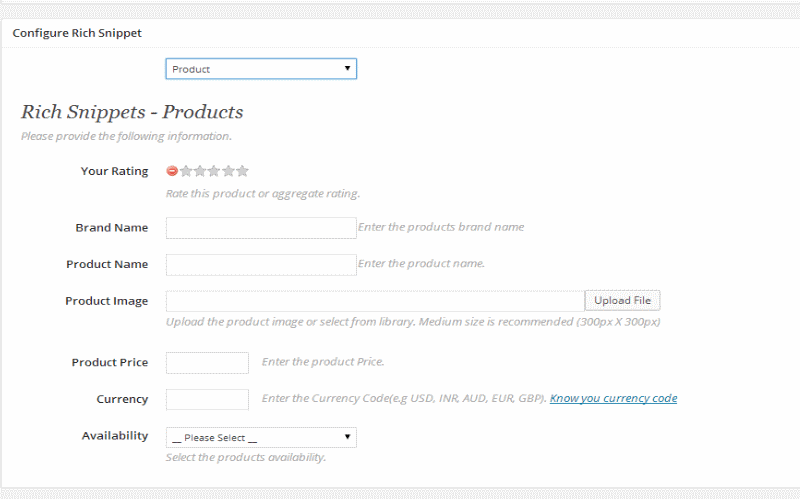800x499 pixels.
Task: Set rating to one star
Action: 186,171
